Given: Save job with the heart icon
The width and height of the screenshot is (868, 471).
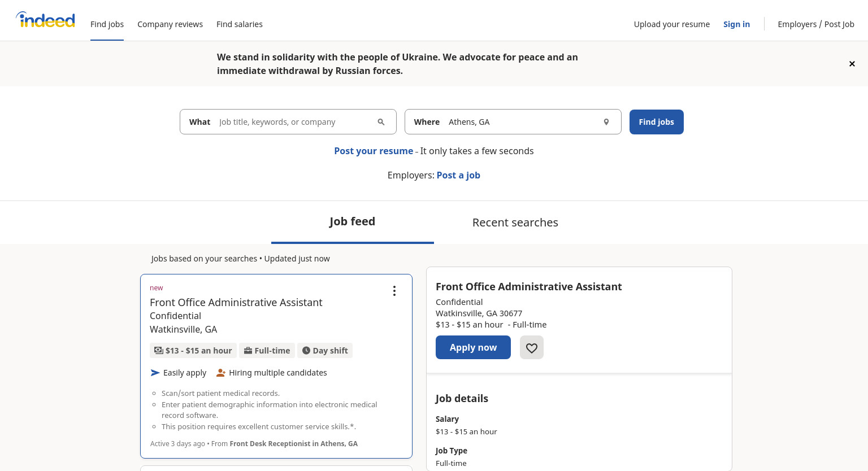Looking at the screenshot, I should (x=532, y=347).
